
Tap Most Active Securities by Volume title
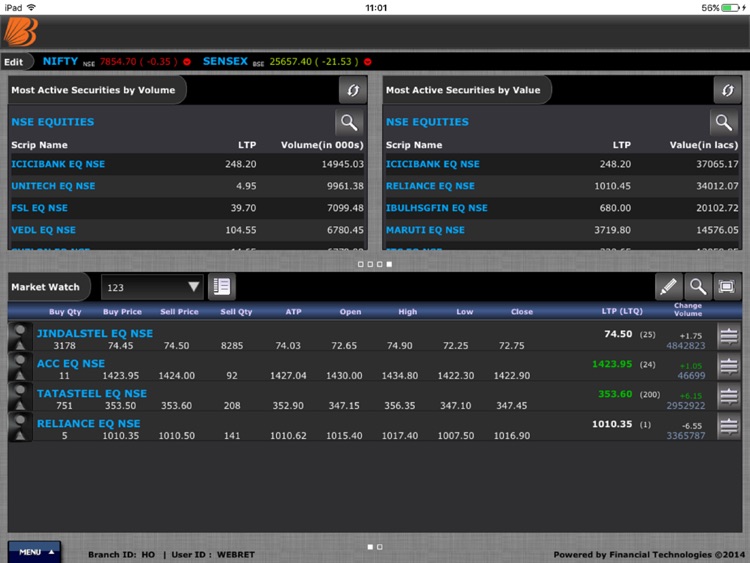coord(93,90)
